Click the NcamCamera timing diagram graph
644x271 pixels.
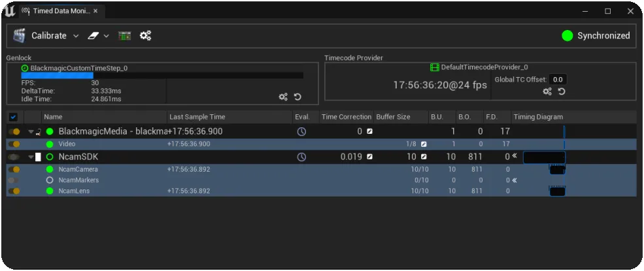557,169
